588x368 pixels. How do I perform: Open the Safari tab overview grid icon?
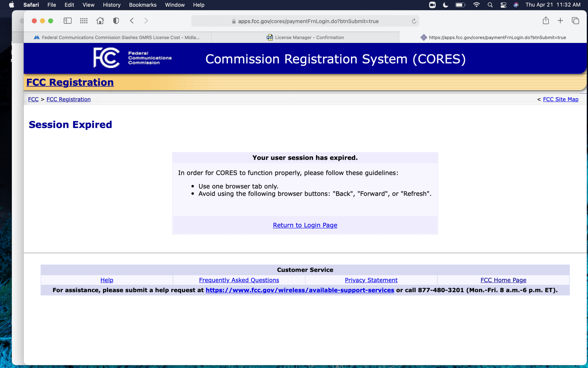click(x=84, y=21)
